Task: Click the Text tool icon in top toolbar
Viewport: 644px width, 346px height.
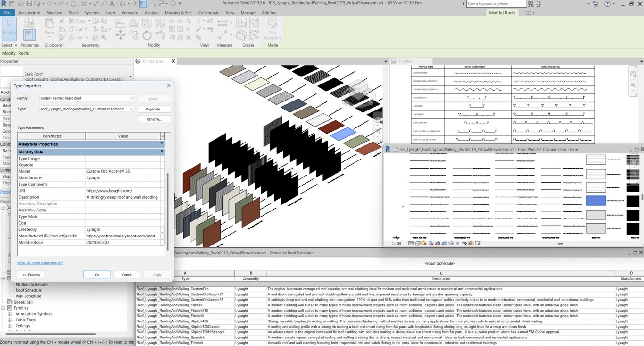Action: point(112,4)
